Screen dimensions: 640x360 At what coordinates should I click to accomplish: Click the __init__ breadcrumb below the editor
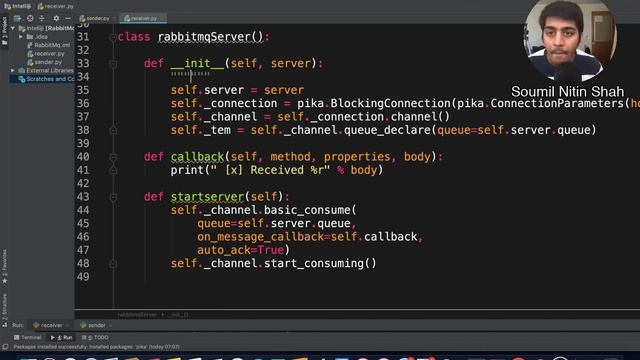[x=178, y=315]
